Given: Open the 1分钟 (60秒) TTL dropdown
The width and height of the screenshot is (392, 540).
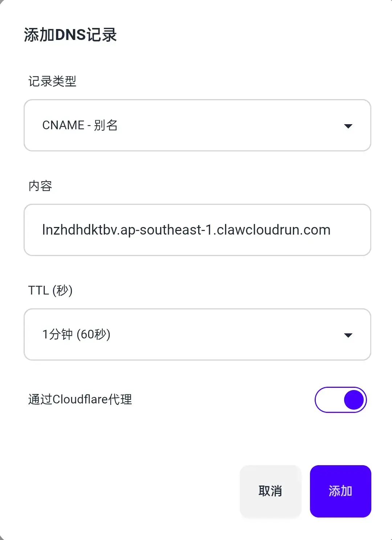Looking at the screenshot, I should 197,334.
